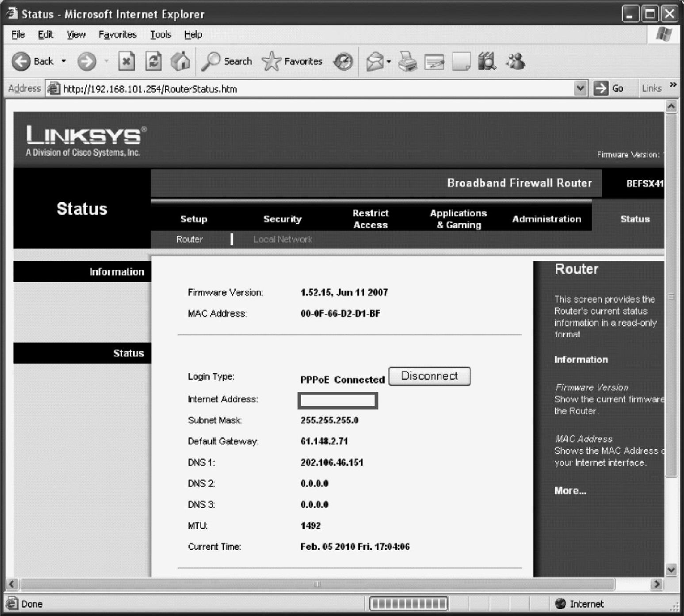Click the Windows flag throbber icon

click(665, 34)
